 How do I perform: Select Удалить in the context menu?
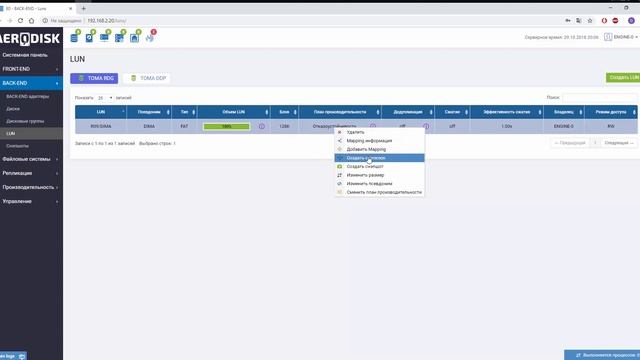[x=380, y=132]
